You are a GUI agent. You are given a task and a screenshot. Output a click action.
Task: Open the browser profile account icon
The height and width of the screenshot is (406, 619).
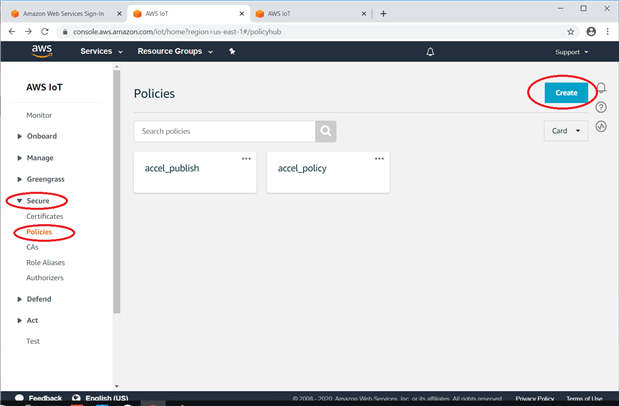591,32
